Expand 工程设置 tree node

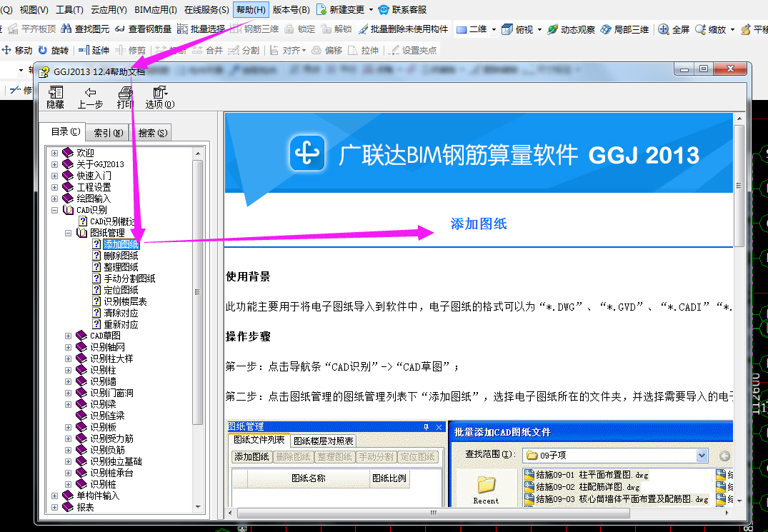(55, 187)
